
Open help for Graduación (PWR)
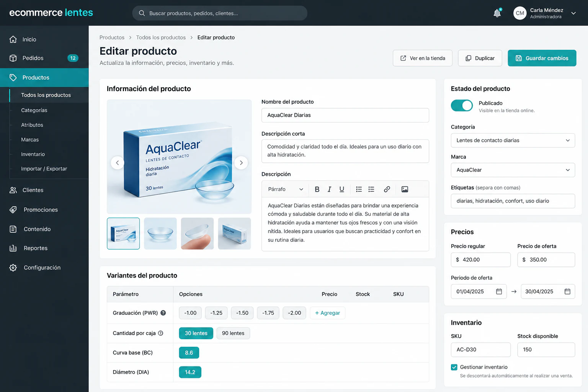(x=163, y=313)
